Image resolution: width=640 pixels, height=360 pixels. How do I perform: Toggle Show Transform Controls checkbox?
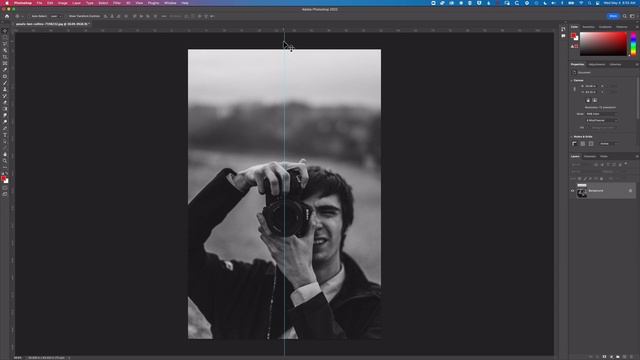[x=67, y=16]
